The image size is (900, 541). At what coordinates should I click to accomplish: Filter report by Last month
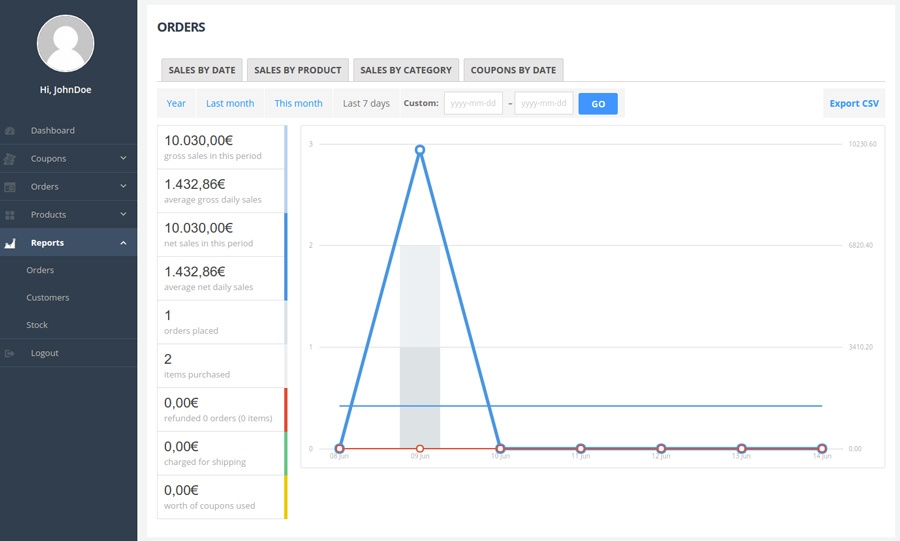pos(230,103)
